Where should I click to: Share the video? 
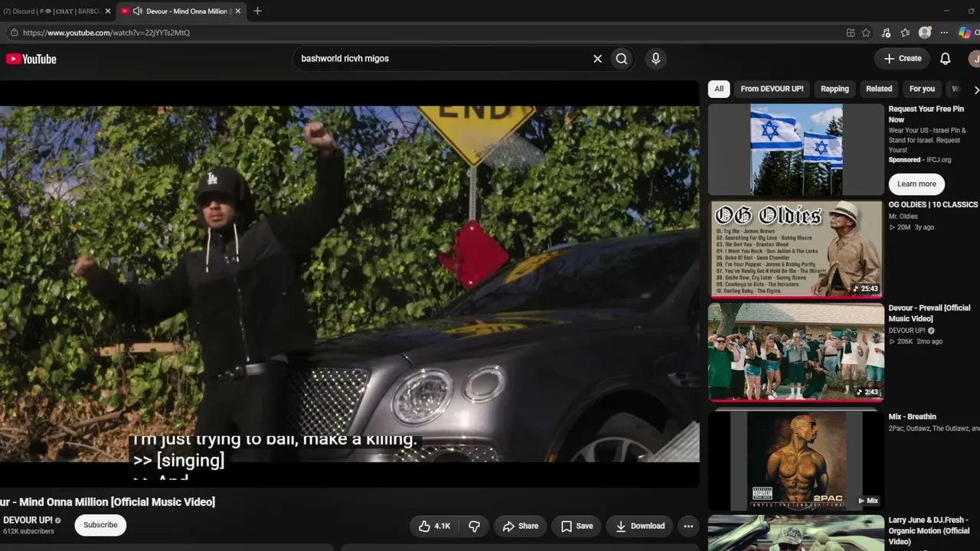pos(521,526)
